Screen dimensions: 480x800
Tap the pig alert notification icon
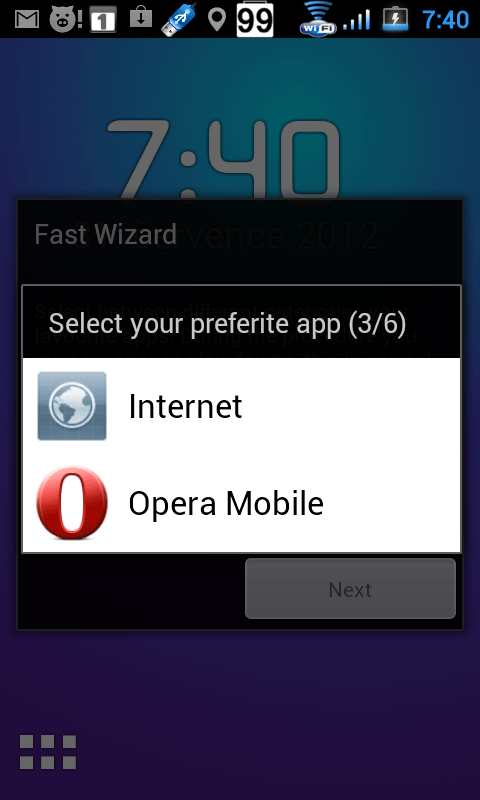(x=66, y=19)
